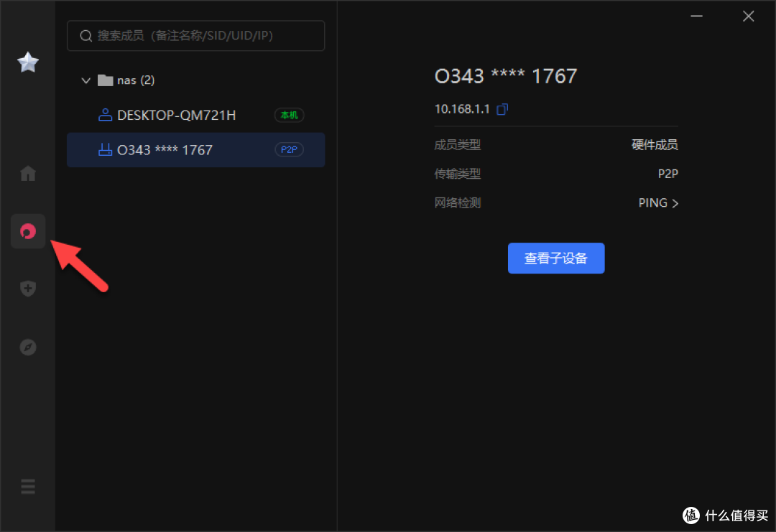Click the 查看子设备 button

pyautogui.click(x=556, y=258)
